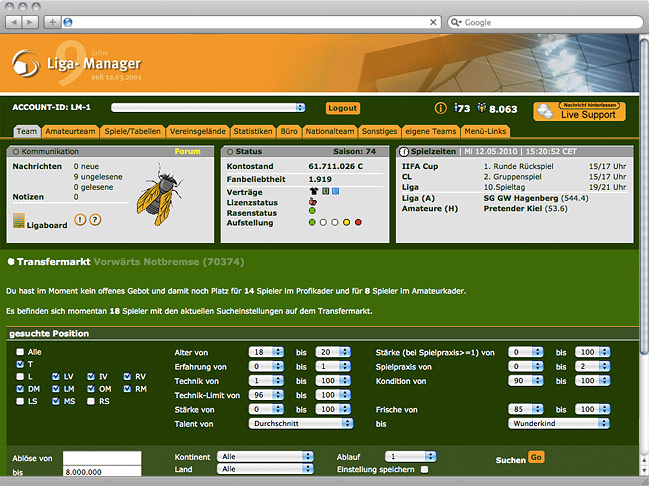Click the exclamation mark icon beside Ligaboard
The image size is (649, 486).
pos(80,220)
